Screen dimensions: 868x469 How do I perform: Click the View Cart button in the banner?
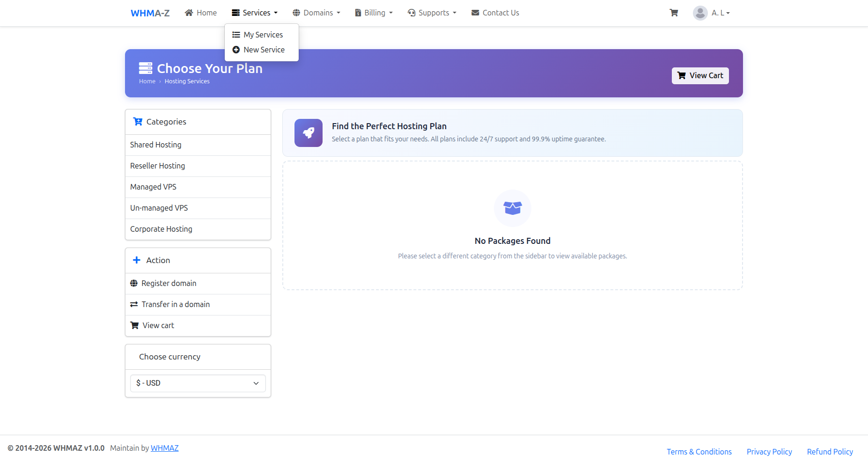[700, 75]
